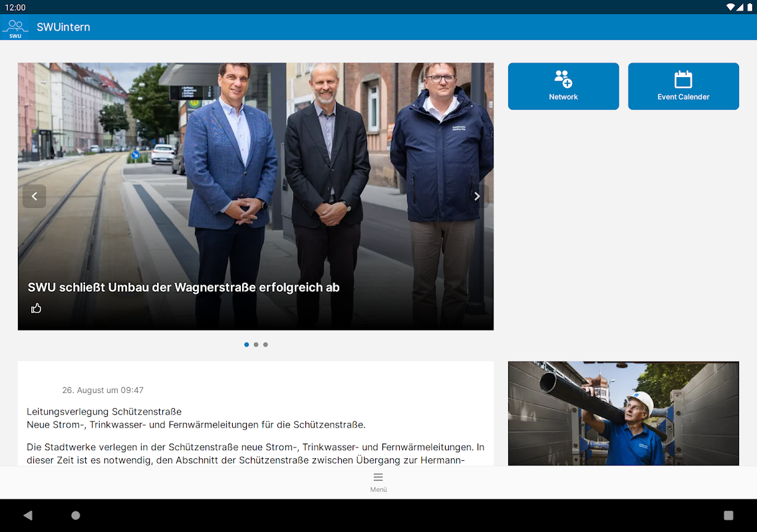757x532 pixels.
Task: Click the post date 26. August um 09:47
Action: (x=103, y=390)
